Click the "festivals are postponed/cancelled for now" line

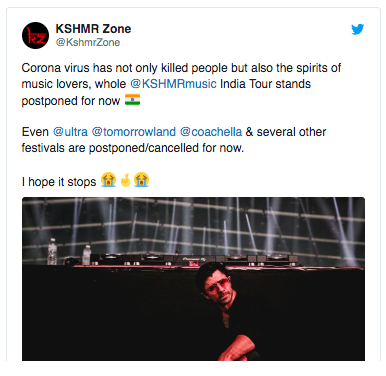[133, 148]
